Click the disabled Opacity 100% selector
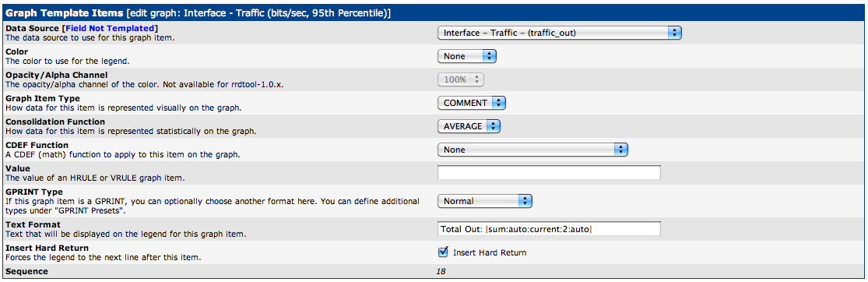This screenshot has width=868, height=282. [x=461, y=79]
